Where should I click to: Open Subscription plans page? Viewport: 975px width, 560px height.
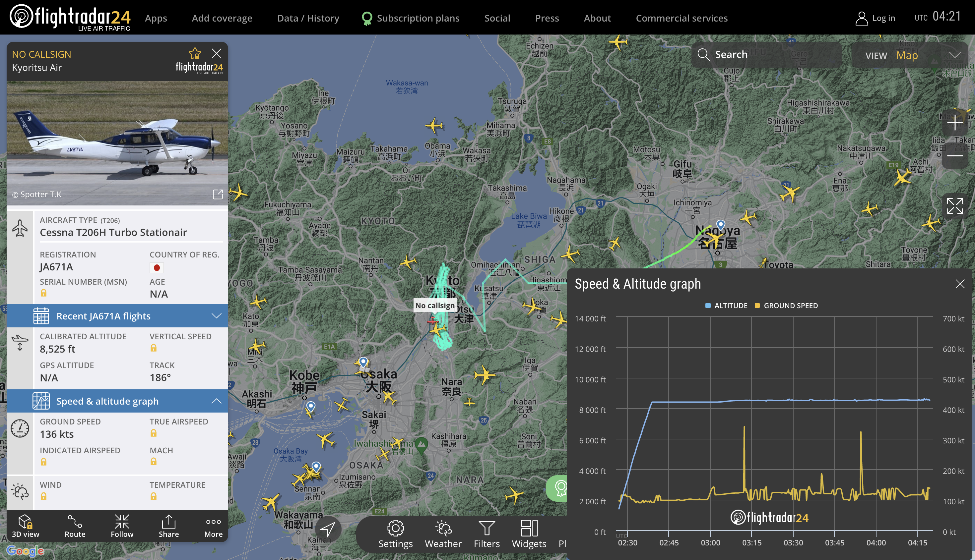tap(410, 18)
